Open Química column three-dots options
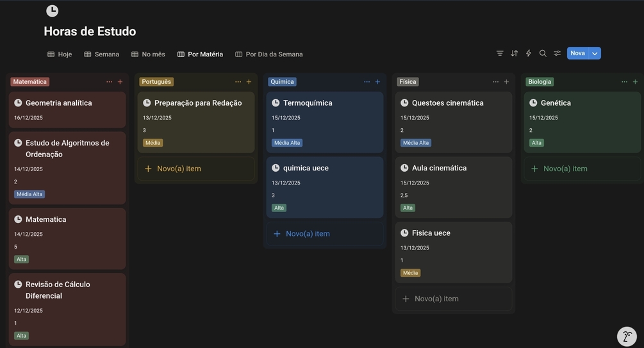The width and height of the screenshot is (644, 348). coord(367,82)
